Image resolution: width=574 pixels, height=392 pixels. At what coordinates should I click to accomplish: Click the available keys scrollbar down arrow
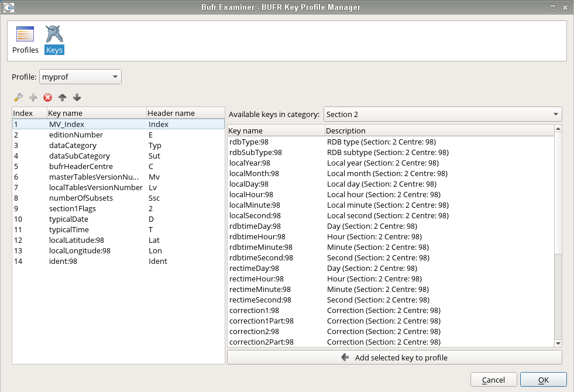pos(558,343)
